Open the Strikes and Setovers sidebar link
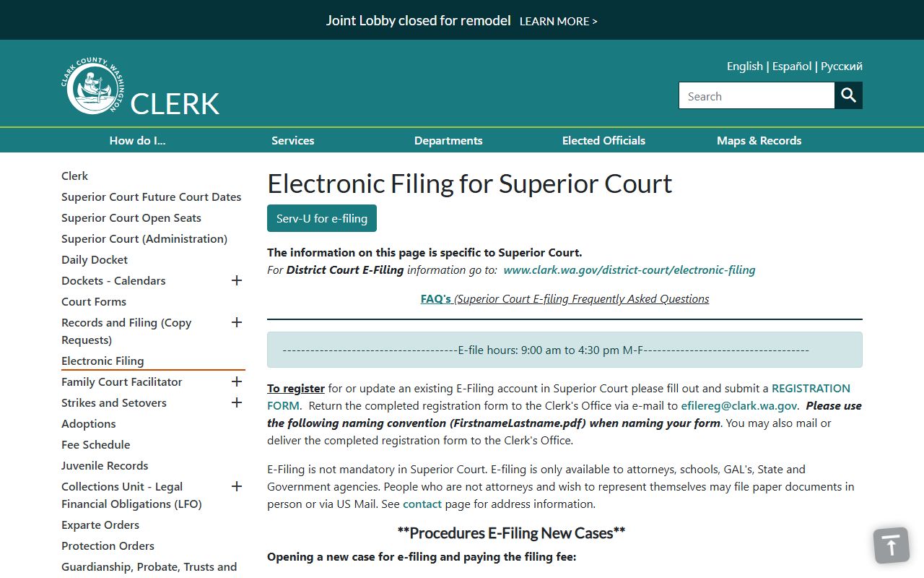This screenshot has height=578, width=924. coord(114,402)
